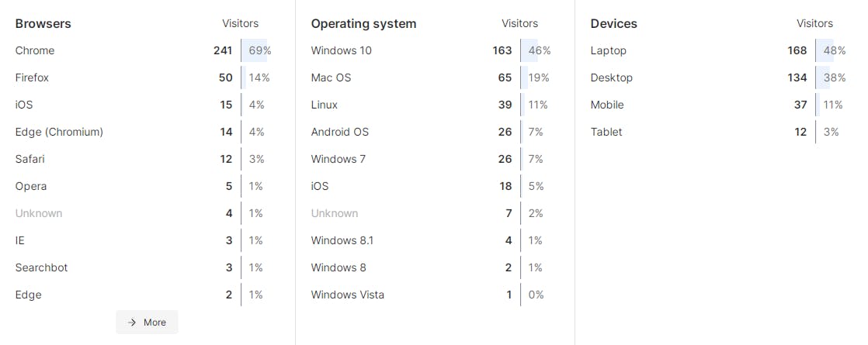Select Windows 10 operating system row
This screenshot has width=868, height=345.
(432, 50)
